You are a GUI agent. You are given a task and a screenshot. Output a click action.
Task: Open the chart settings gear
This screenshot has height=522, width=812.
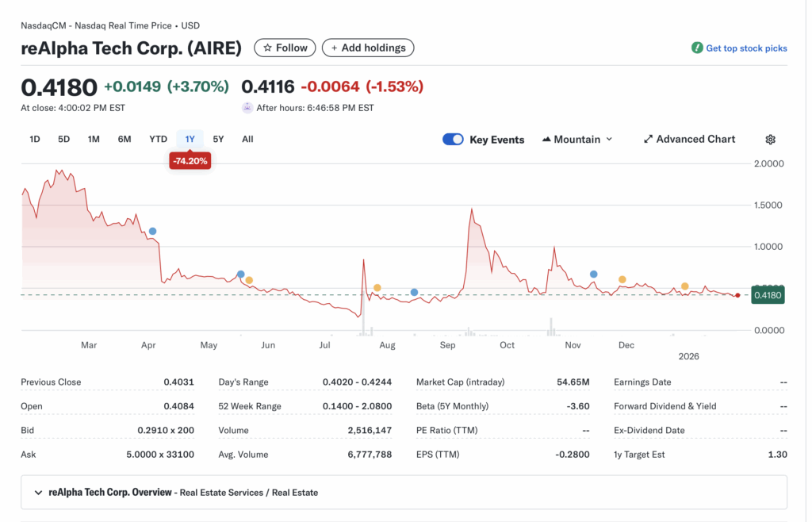770,139
